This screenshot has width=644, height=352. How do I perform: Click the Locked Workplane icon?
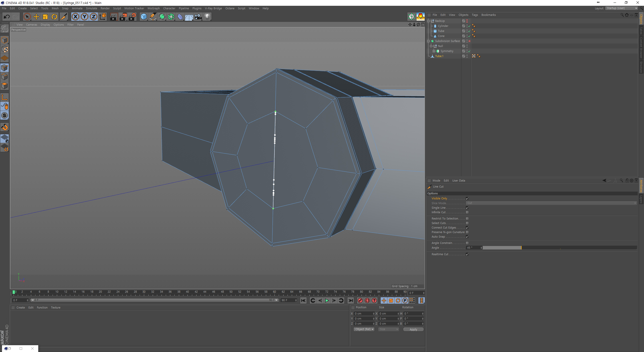click(x=5, y=139)
